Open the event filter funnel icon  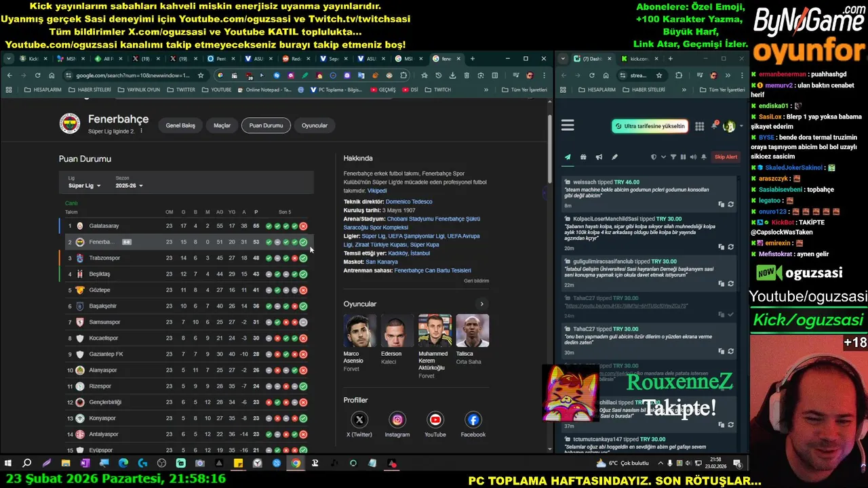click(673, 157)
